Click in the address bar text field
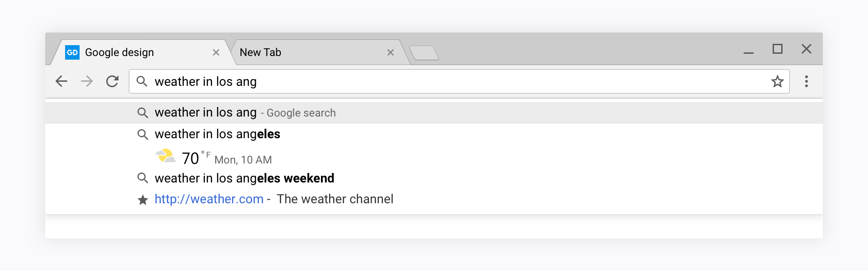Screen dimensions: 868x271 click(x=452, y=81)
